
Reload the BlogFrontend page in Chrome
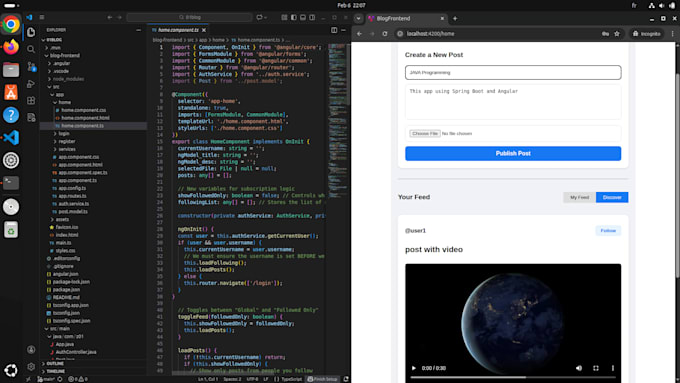pos(385,33)
